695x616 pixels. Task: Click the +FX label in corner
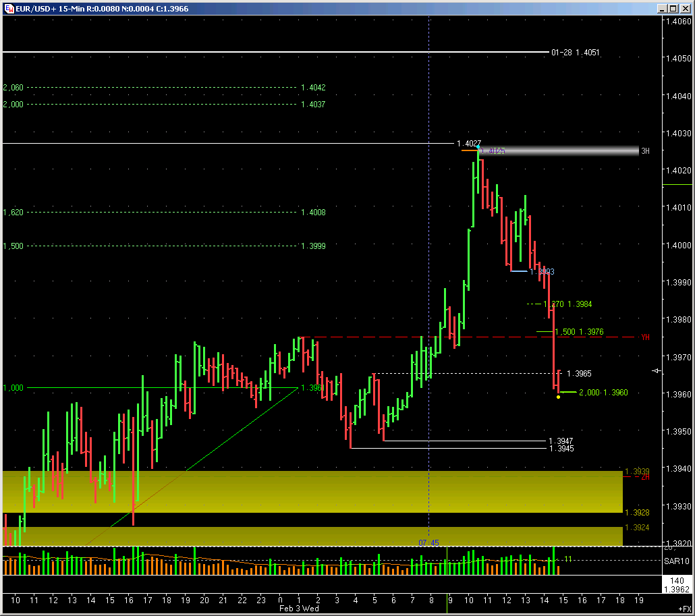pos(684,609)
